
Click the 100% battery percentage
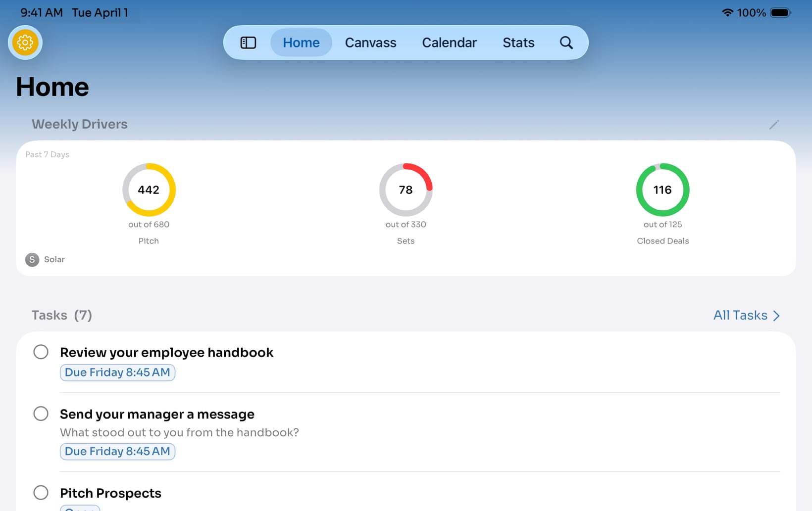pos(751,12)
